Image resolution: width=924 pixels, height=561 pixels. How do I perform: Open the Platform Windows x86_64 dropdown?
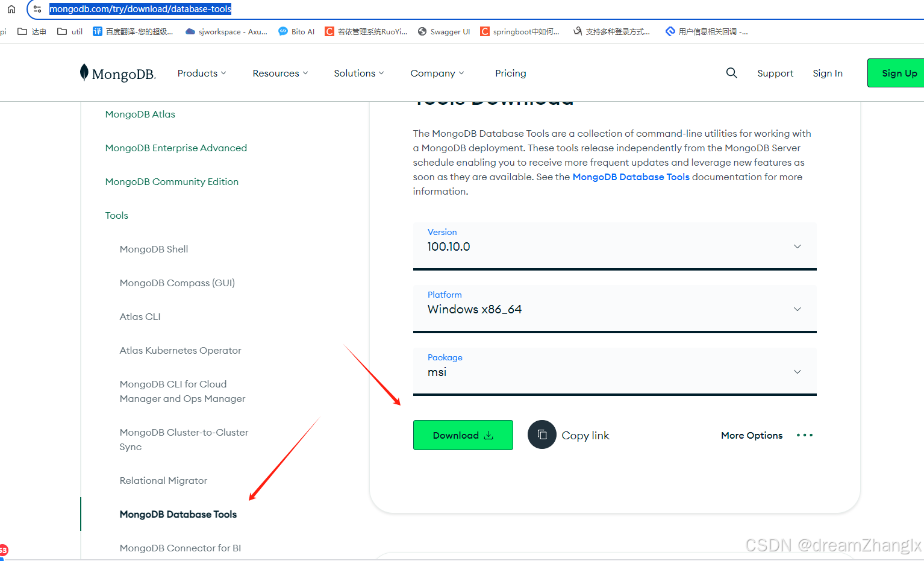coord(615,309)
